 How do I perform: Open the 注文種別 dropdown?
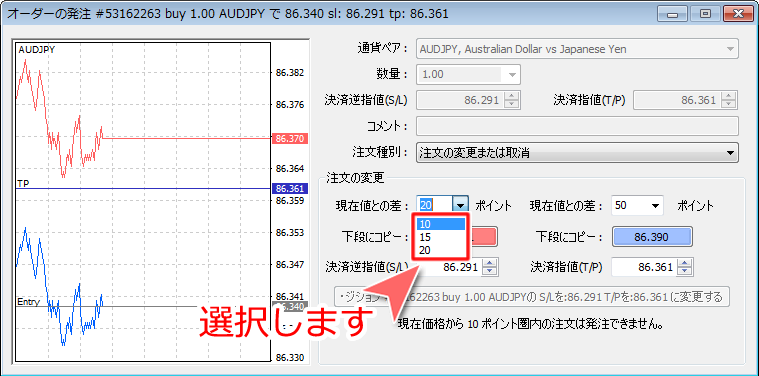point(577,153)
